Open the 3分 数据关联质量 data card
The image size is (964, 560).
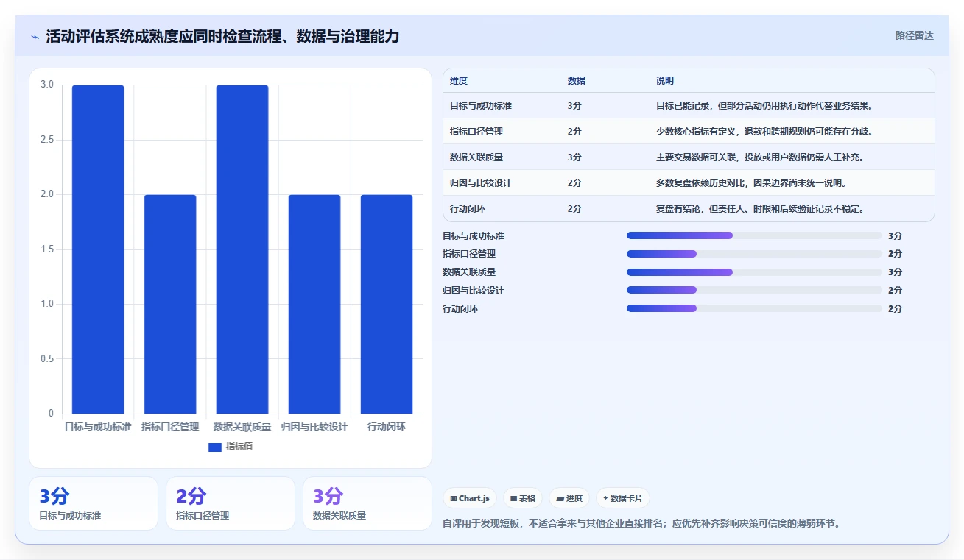[x=367, y=503]
